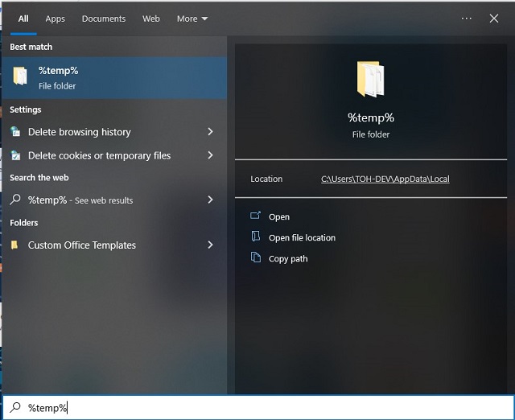This screenshot has width=515, height=420.
Task: Expand Delete cookies or temporary files arrow
Action: pyautogui.click(x=211, y=155)
